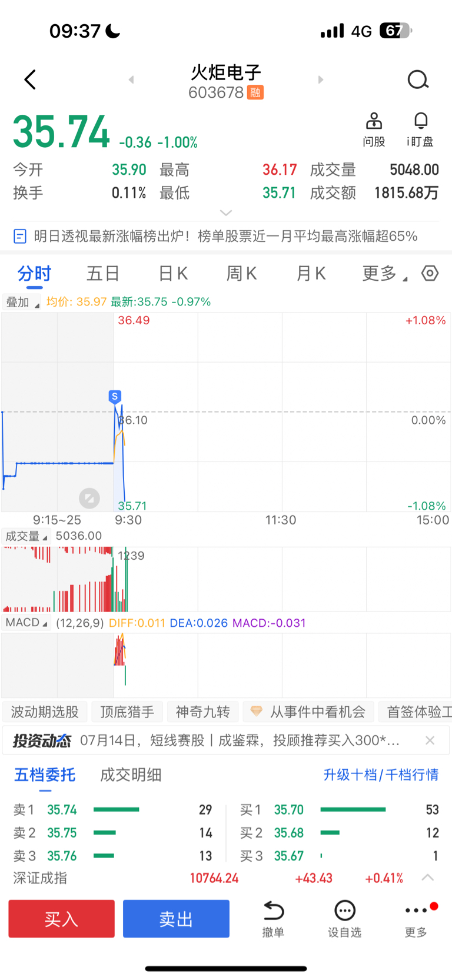Tap the 从事件中看机会 chip
452x980 pixels.
[308, 712]
